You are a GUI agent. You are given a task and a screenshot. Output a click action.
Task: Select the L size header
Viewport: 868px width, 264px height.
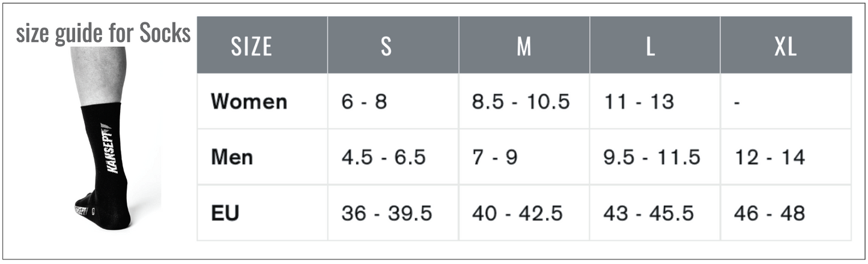click(x=649, y=46)
